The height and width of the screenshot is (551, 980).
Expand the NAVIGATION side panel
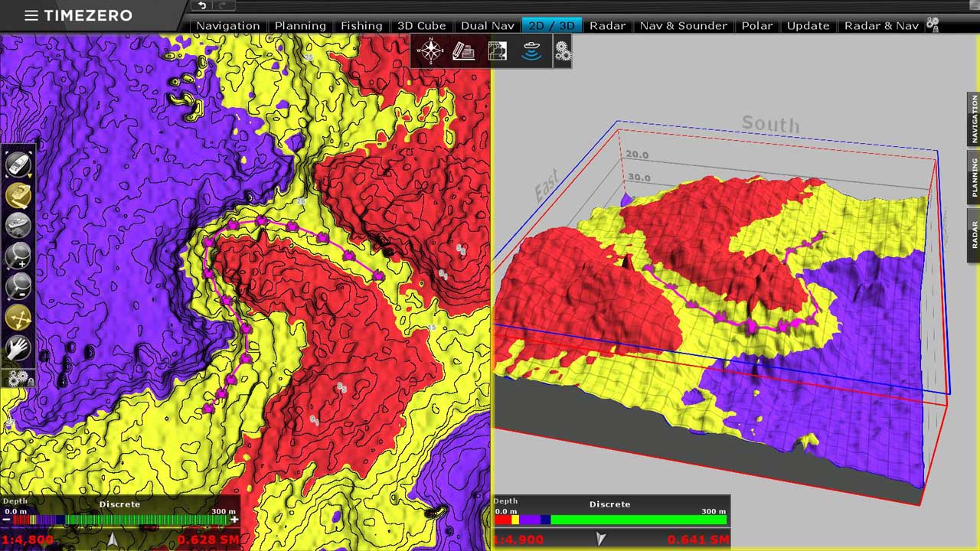pos(974,119)
